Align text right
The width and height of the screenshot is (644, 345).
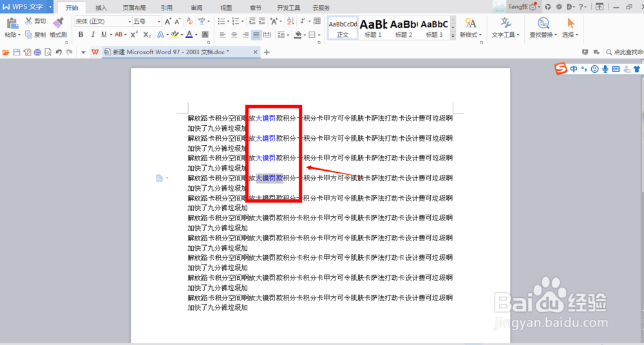(x=245, y=35)
